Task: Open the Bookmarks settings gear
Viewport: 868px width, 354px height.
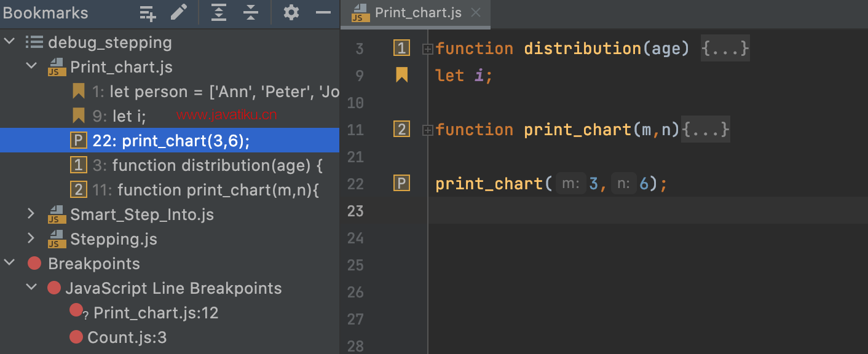Action: (x=291, y=13)
